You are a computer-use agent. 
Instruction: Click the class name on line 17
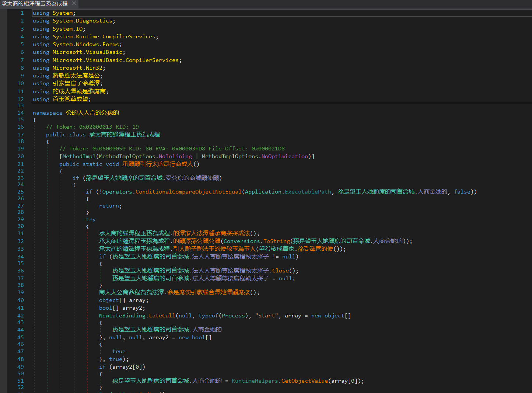pyautogui.click(x=125, y=135)
